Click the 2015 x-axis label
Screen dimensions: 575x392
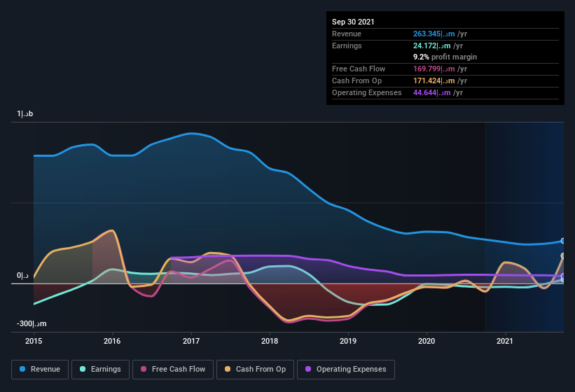click(x=34, y=341)
